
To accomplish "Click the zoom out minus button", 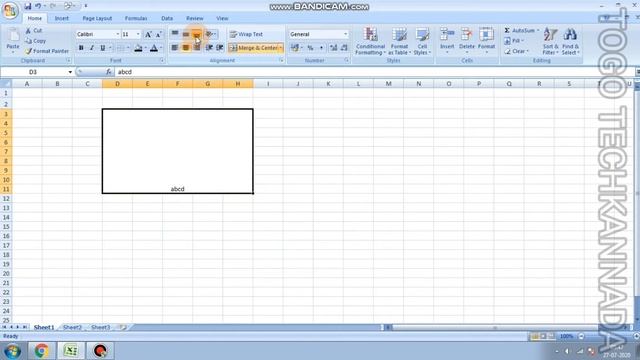I will [x=581, y=336].
